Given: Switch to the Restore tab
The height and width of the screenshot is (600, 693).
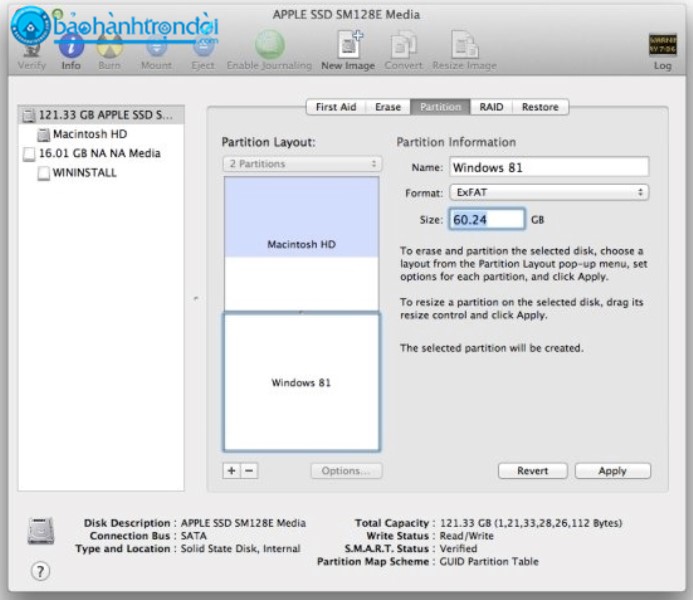Looking at the screenshot, I should point(540,107).
